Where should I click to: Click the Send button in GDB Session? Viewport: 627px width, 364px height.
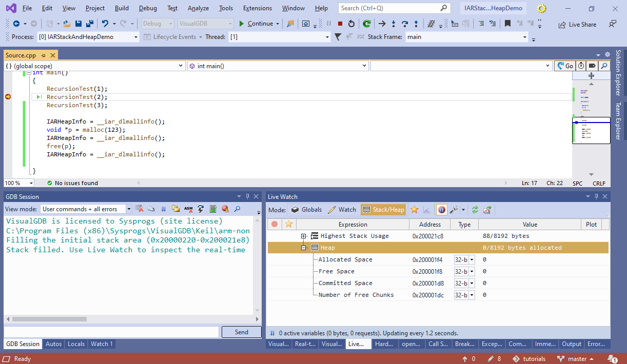[x=241, y=332]
